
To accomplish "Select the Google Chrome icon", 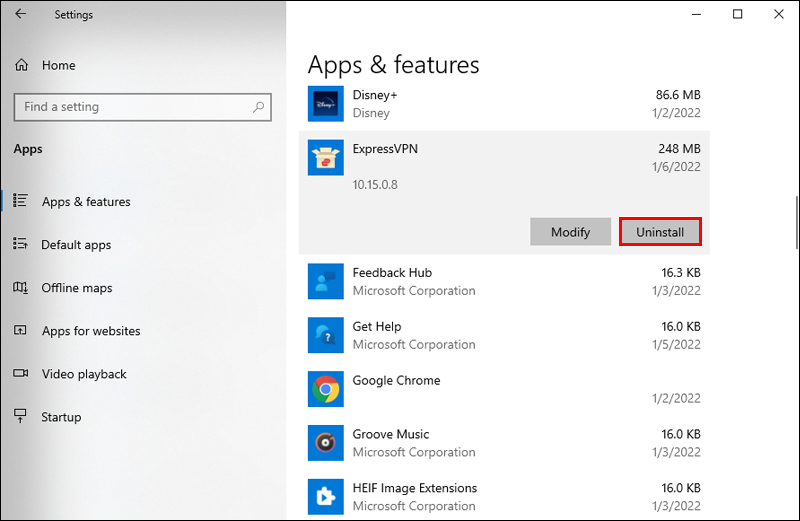I will [x=326, y=389].
